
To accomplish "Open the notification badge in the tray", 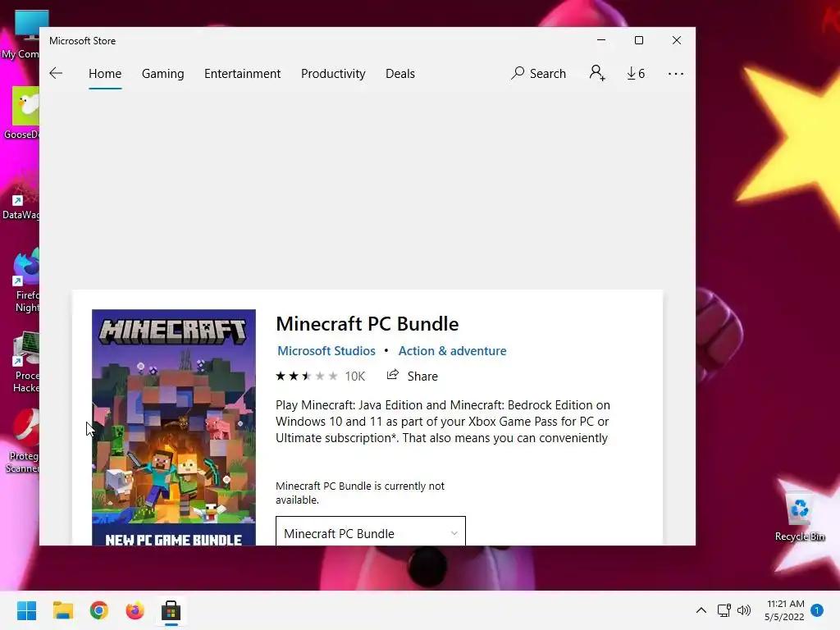I will (817, 610).
